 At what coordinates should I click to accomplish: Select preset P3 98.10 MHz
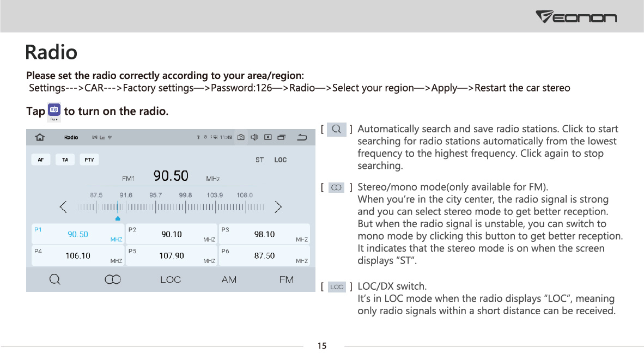264,234
